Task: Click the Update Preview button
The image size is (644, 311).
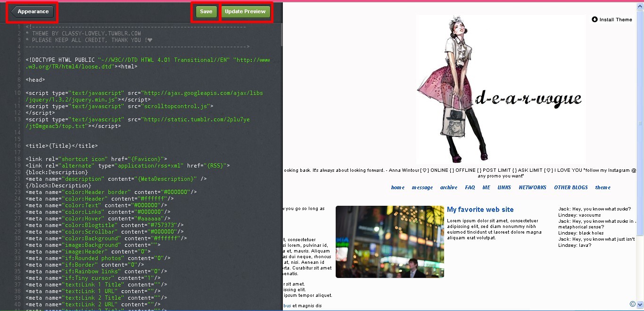Action: (x=245, y=12)
